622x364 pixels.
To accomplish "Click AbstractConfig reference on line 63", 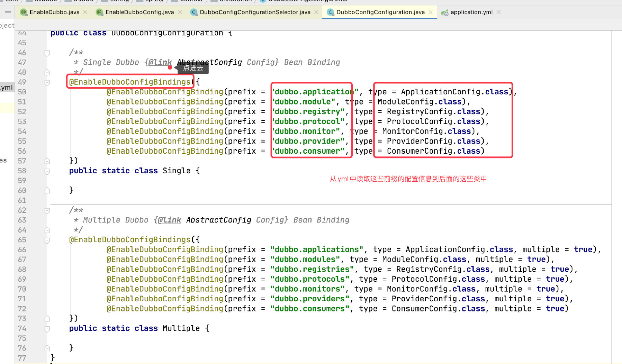I will [x=219, y=220].
